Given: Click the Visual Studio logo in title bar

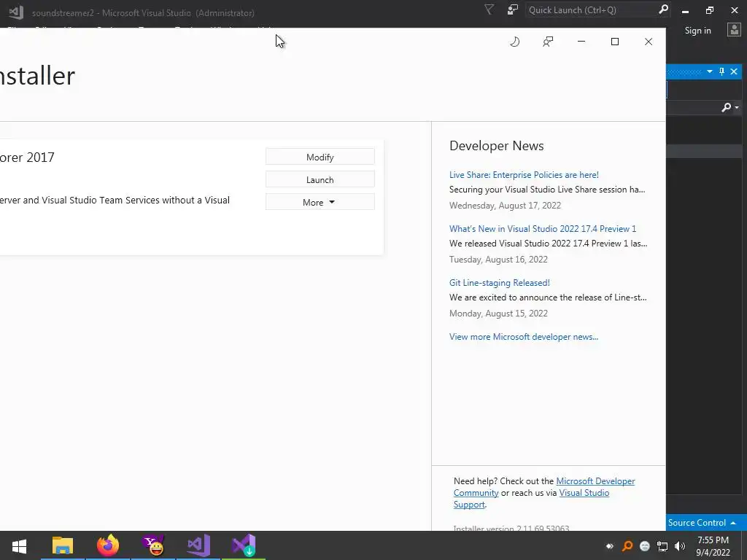Looking at the screenshot, I should (16, 12).
